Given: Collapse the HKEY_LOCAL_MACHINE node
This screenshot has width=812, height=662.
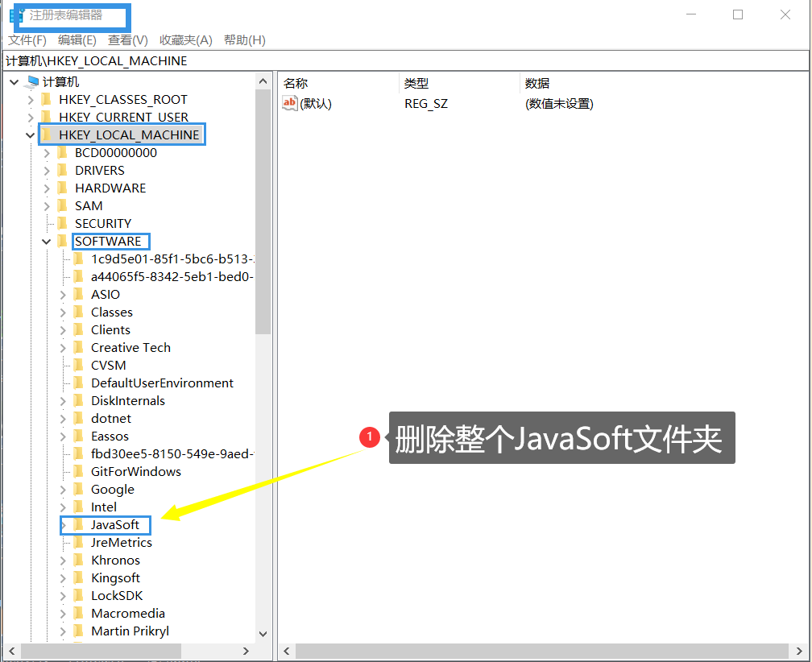Looking at the screenshot, I should pyautogui.click(x=30, y=134).
